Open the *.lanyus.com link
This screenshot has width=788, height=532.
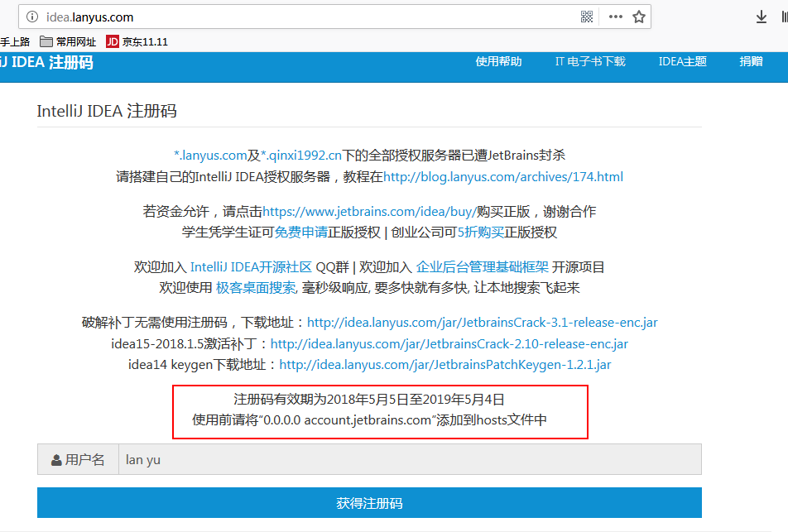click(210, 156)
